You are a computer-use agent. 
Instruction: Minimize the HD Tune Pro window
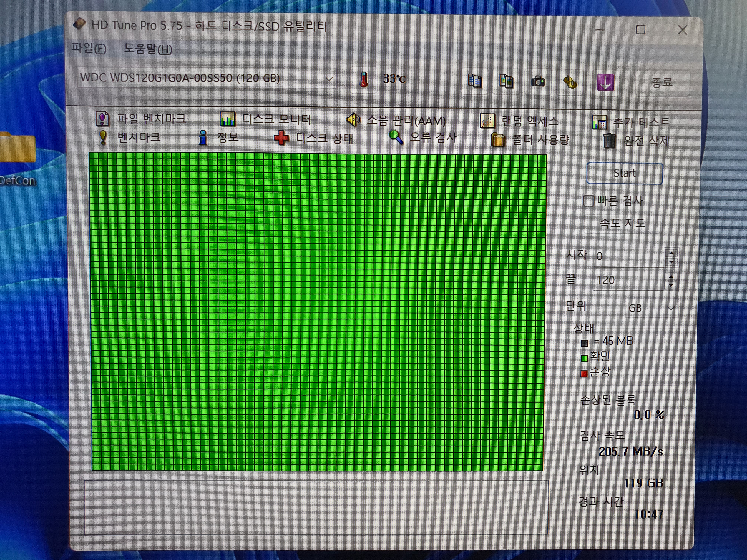point(599,30)
